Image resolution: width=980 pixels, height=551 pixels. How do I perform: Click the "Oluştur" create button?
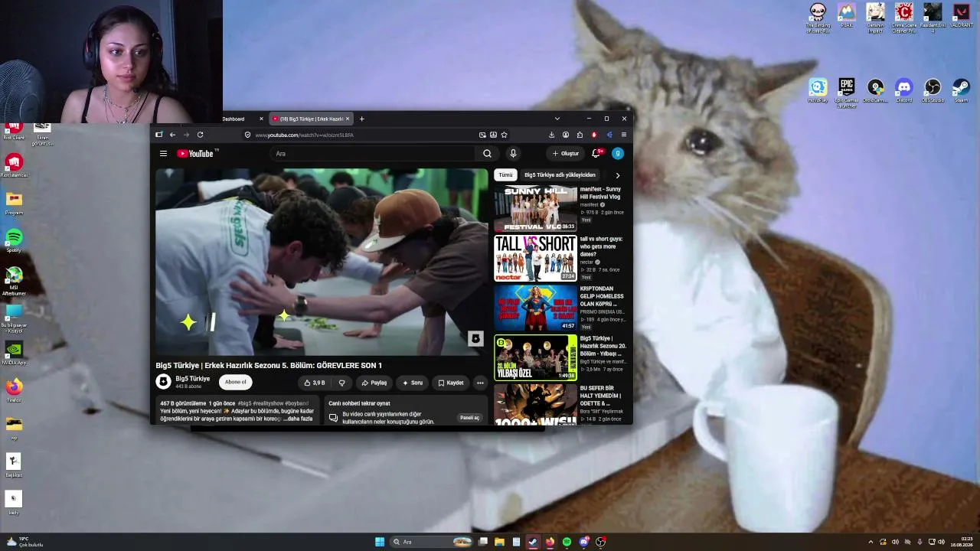pyautogui.click(x=566, y=153)
